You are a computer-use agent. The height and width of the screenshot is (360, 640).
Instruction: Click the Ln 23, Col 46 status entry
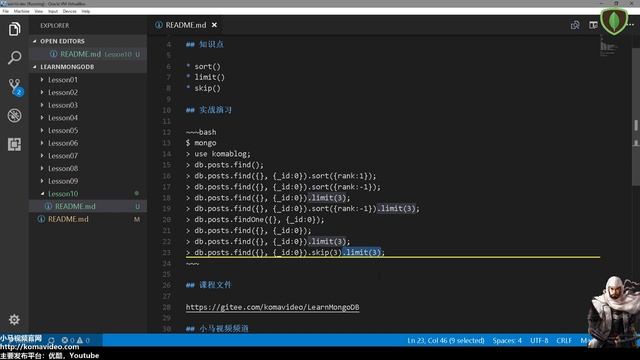[446, 340]
